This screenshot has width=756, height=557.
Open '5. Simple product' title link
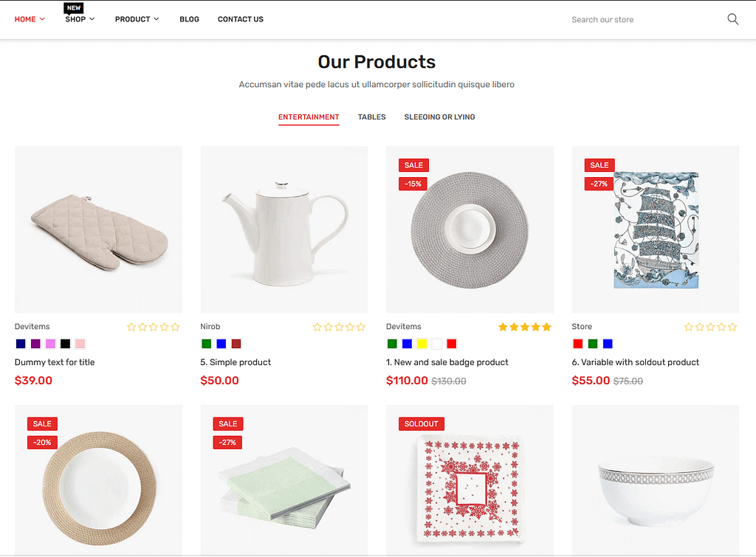pos(236,362)
